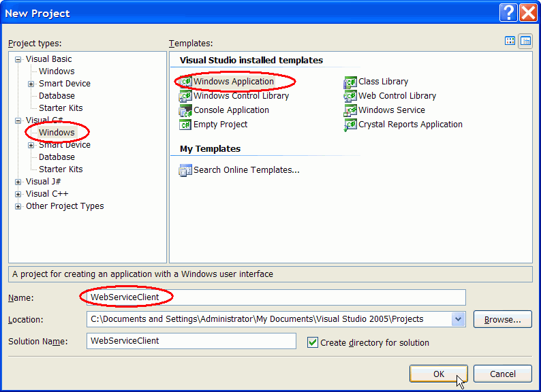This screenshot has width=541, height=392.
Task: Click the Console Application template name
Action: [x=231, y=110]
